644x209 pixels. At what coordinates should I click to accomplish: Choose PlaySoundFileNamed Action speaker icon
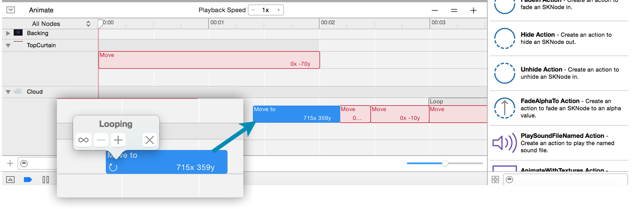click(x=504, y=143)
